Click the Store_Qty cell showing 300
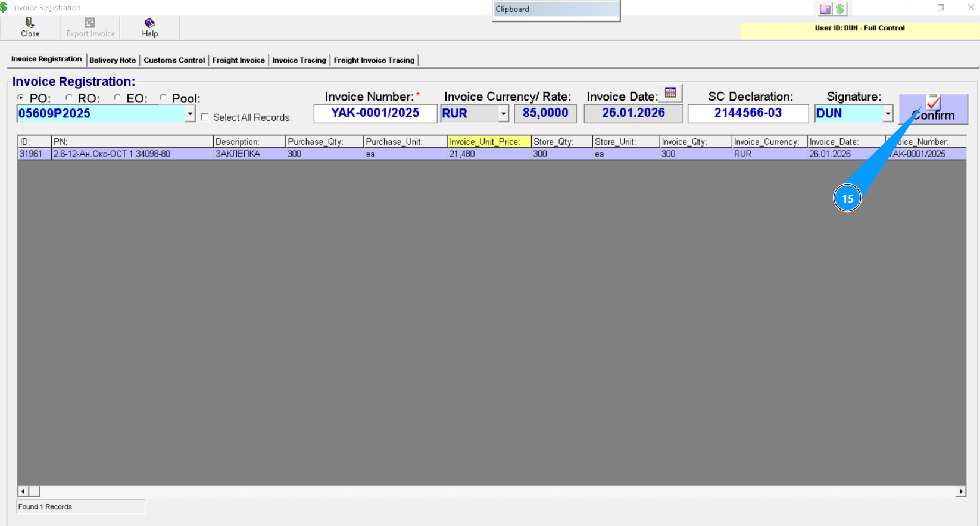The width and height of the screenshot is (980, 526). [x=562, y=154]
